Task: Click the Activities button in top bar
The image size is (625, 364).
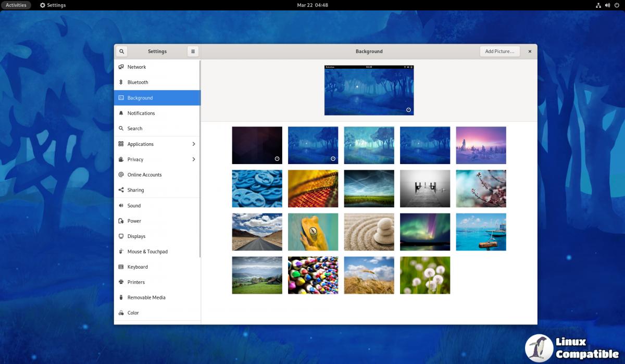Action: click(x=16, y=5)
